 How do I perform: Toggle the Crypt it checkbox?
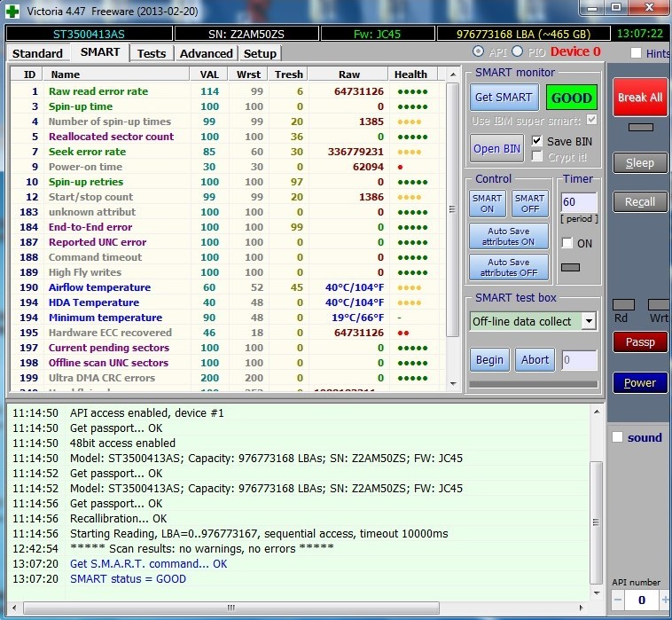coord(536,156)
